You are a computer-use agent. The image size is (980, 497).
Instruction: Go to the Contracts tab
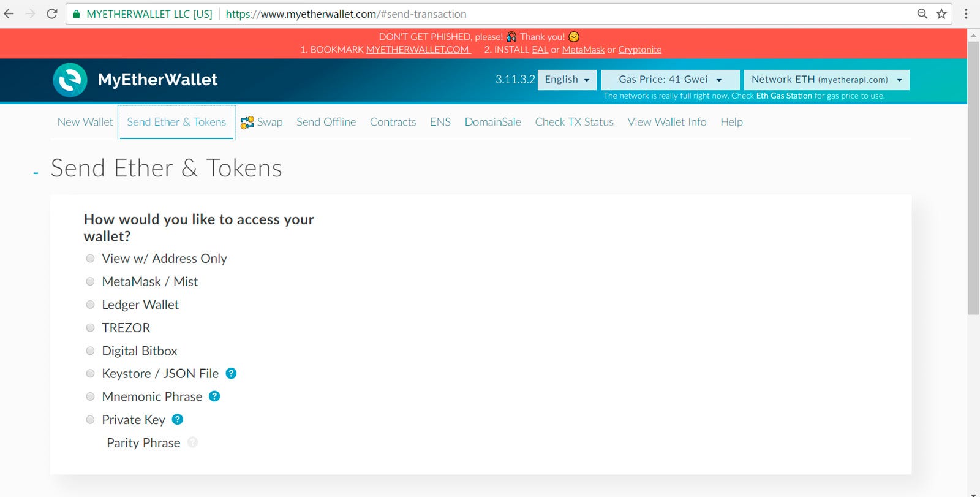[x=393, y=122]
